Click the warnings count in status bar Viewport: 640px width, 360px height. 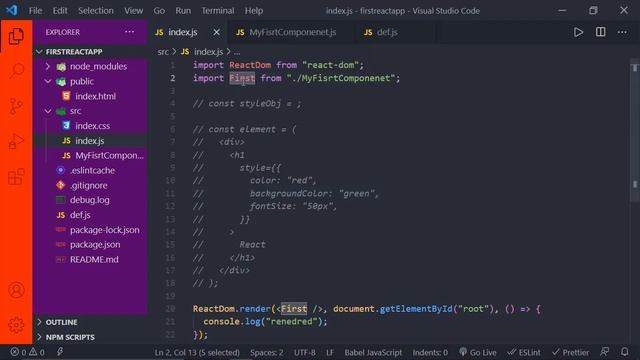37,352
